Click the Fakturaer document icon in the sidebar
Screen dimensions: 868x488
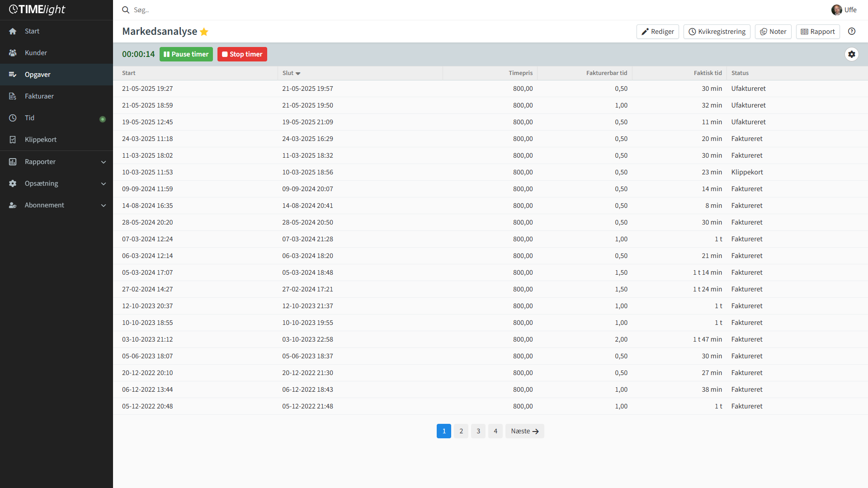pyautogui.click(x=13, y=96)
